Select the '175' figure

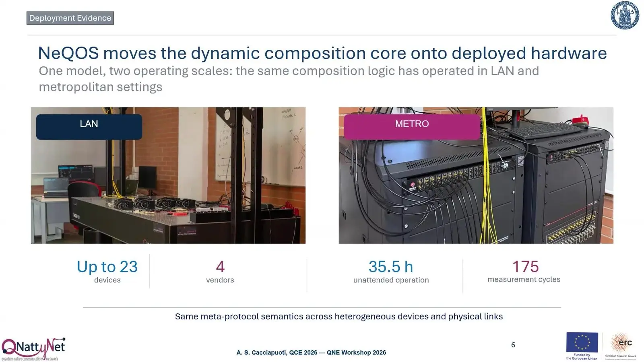pyautogui.click(x=525, y=267)
